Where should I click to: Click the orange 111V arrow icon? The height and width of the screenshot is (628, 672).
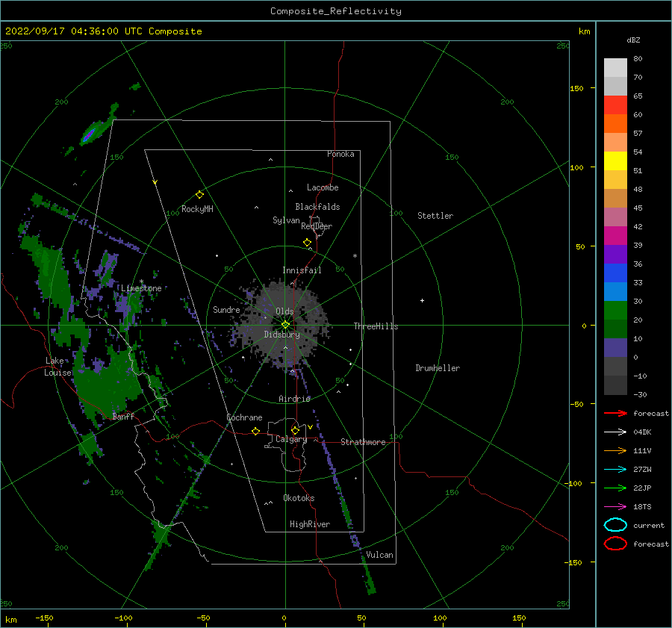615,450
